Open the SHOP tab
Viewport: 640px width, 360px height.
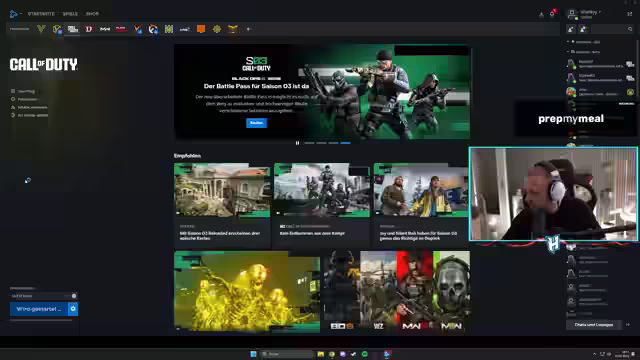[92, 14]
